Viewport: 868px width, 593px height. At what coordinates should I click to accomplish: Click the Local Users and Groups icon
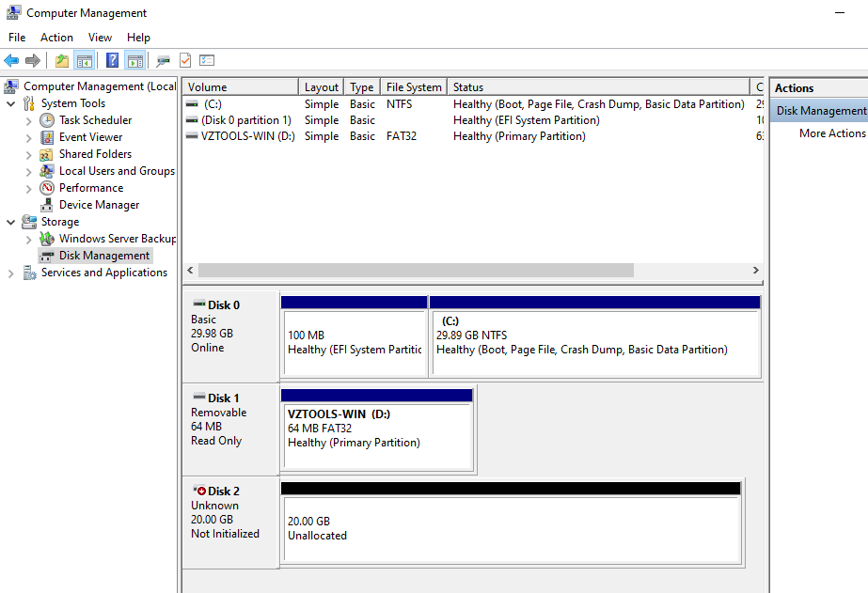pyautogui.click(x=47, y=171)
